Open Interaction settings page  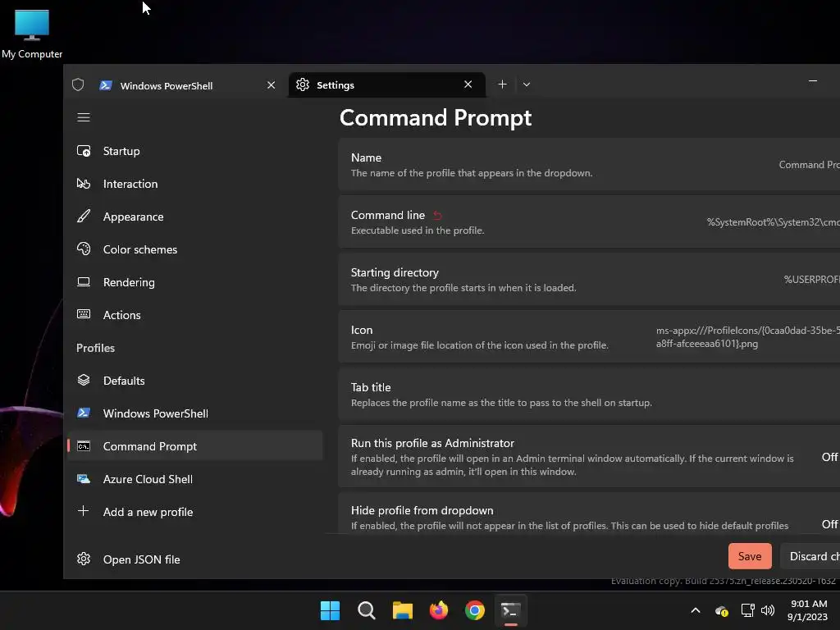point(195,184)
